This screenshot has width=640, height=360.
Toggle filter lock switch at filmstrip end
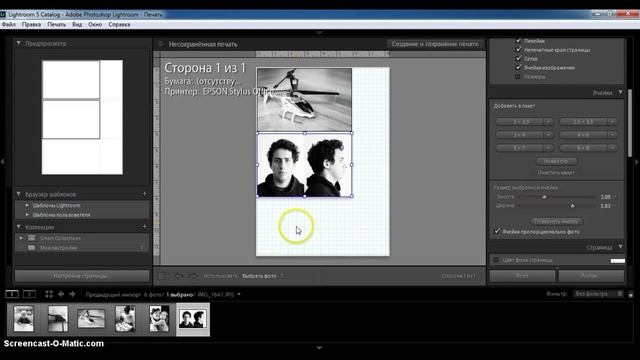tap(631, 294)
